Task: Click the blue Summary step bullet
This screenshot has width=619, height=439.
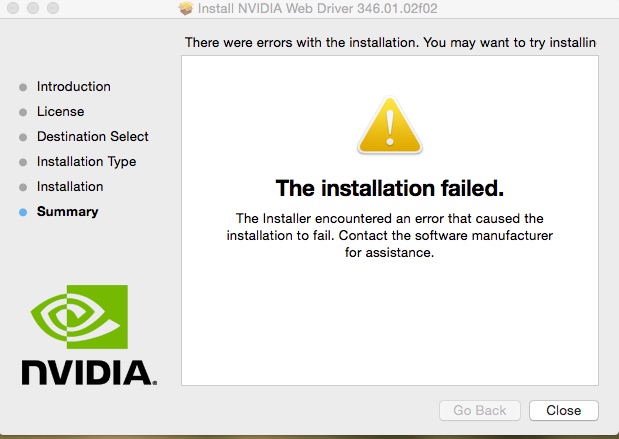Action: [x=23, y=212]
